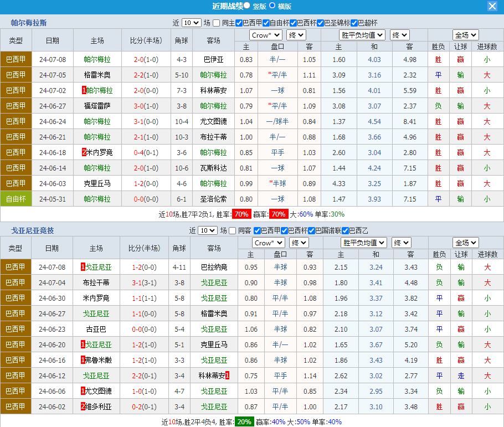
Task: Click red card badge beside 帕尔梅拉 on 24-07-02
Action: click(x=84, y=90)
